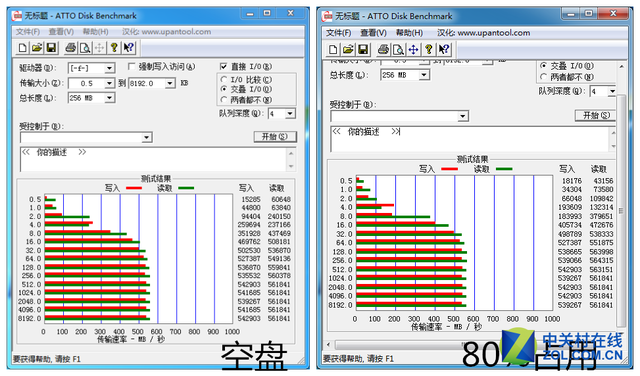640x376 pixels.
Task: Open 总长度 256 MB dropdown in left window
Action: [109, 98]
